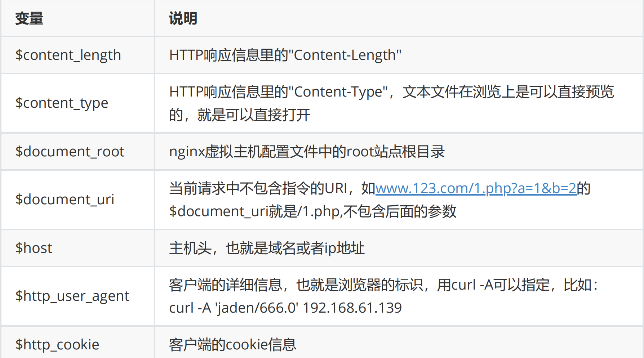Viewport: 644px width, 358px height.
Task: Click the nginx虚拟主机配置文件 description text
Action: [x=307, y=152]
